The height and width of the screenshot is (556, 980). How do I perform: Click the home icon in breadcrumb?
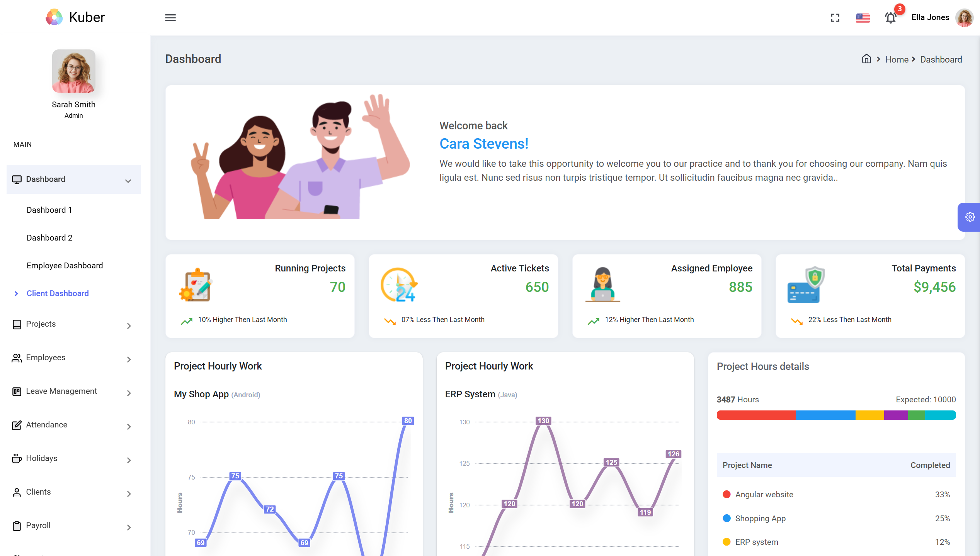(866, 59)
